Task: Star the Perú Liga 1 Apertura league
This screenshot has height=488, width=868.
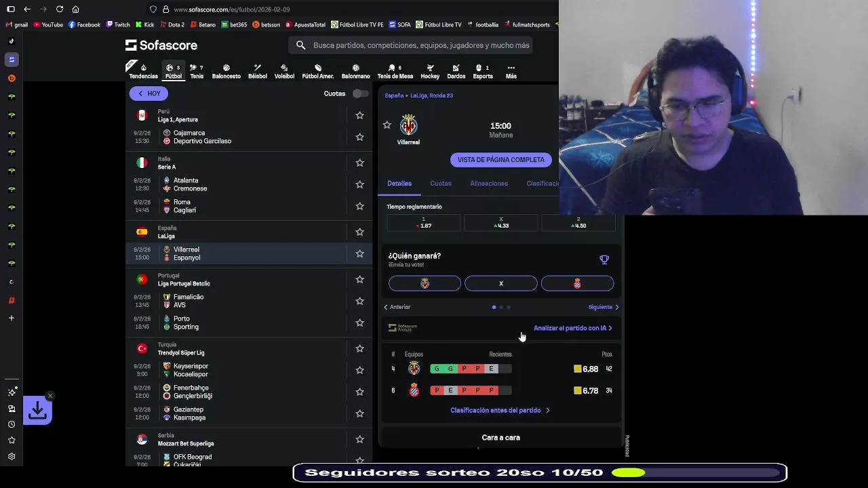Action: (359, 115)
